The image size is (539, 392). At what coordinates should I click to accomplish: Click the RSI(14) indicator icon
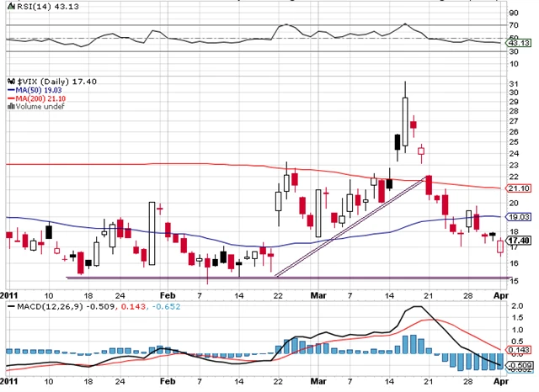click(10, 5)
